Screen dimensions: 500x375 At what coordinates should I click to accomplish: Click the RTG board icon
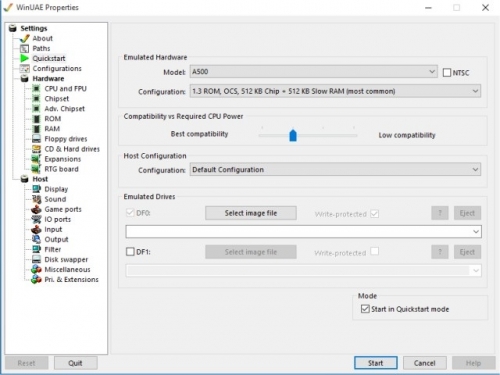point(36,169)
